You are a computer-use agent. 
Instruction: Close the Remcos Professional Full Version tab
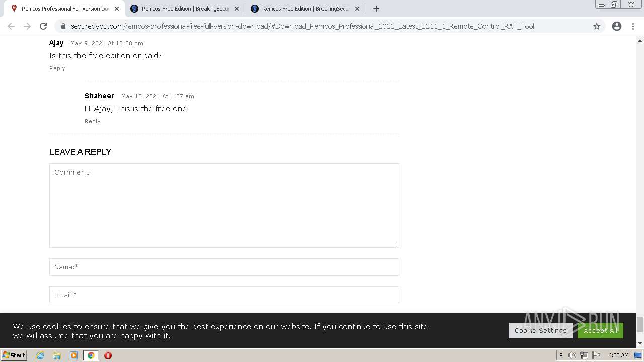117,9
